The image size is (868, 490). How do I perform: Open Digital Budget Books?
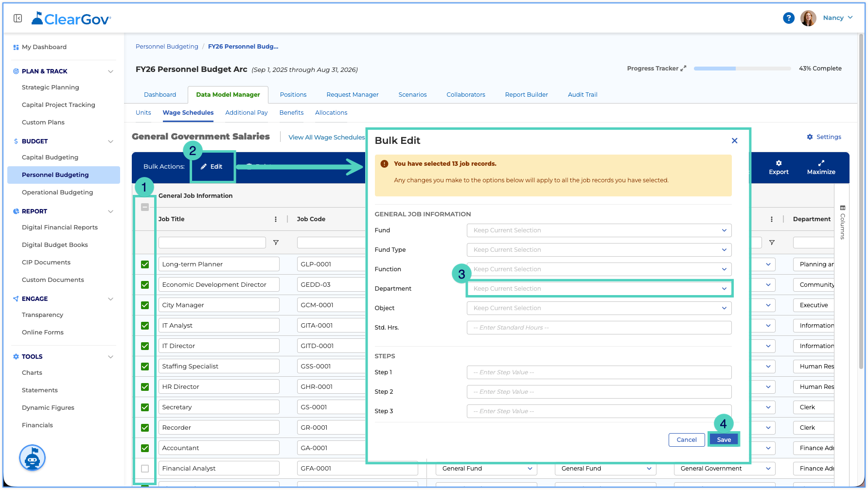point(55,245)
